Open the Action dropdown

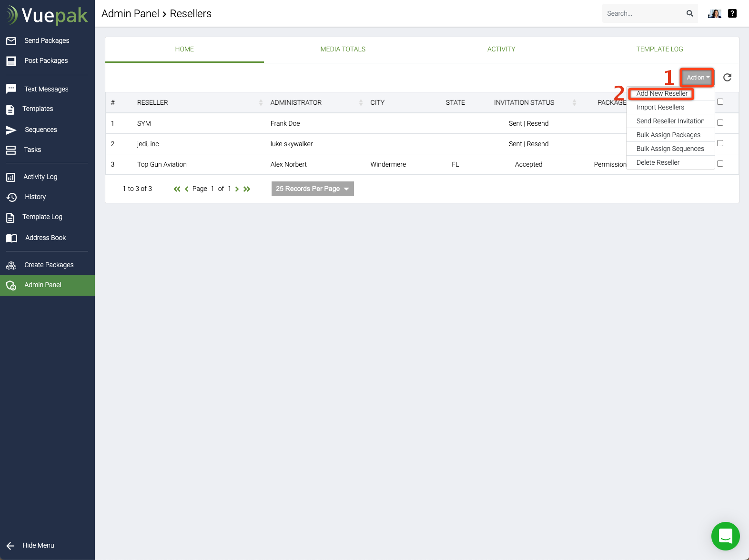[x=697, y=77]
